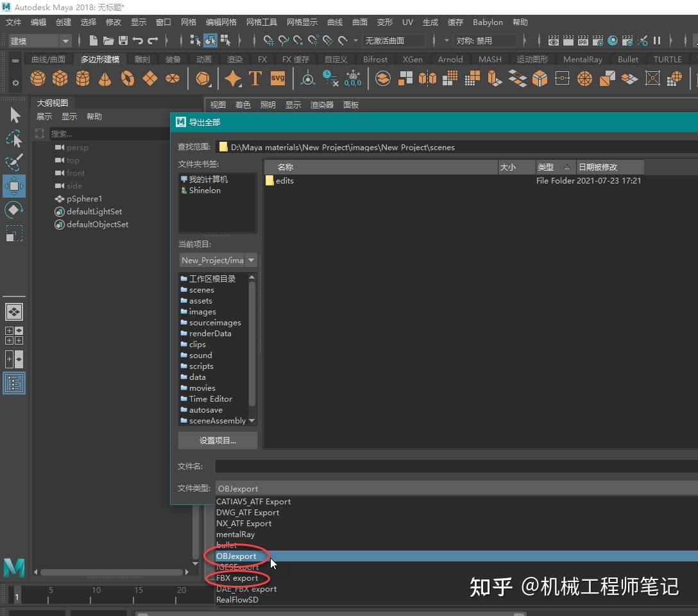Create a polygon sphere from the shelf
The height and width of the screenshot is (616, 698).
pyautogui.click(x=38, y=78)
